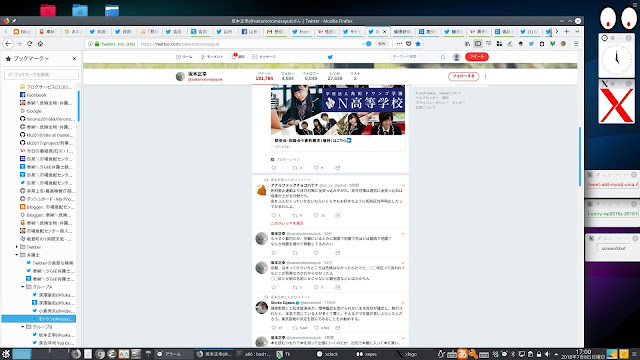Click IME あ input method tray icon
640x360 pixels.
click(462, 354)
